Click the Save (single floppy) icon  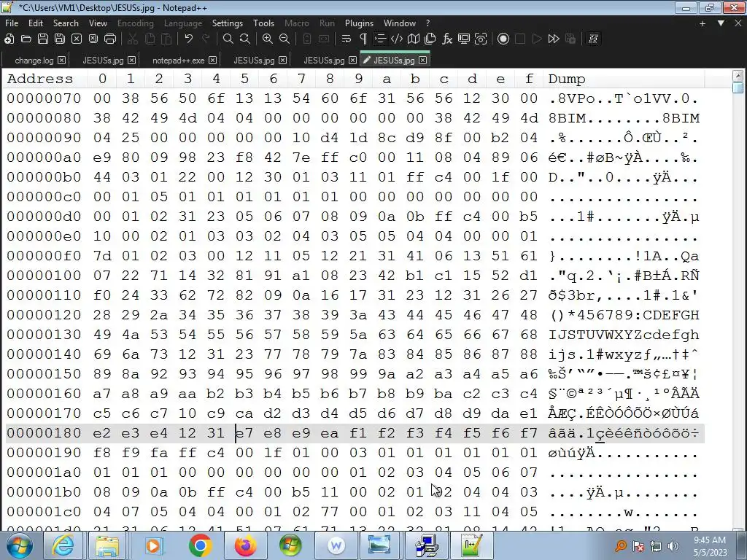[x=43, y=39]
